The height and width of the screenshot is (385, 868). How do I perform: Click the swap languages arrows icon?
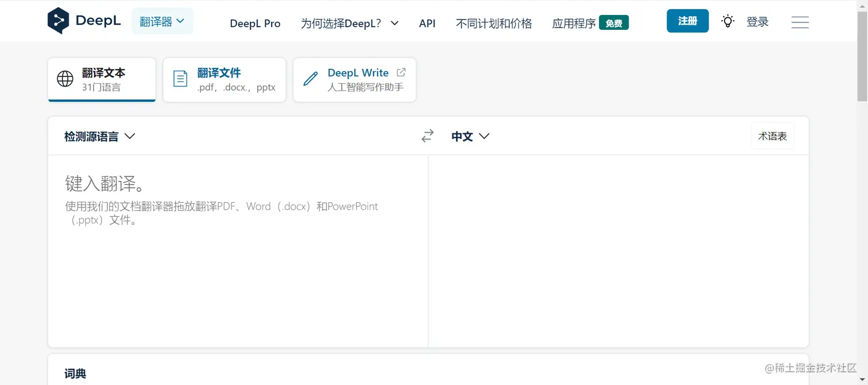tap(428, 136)
